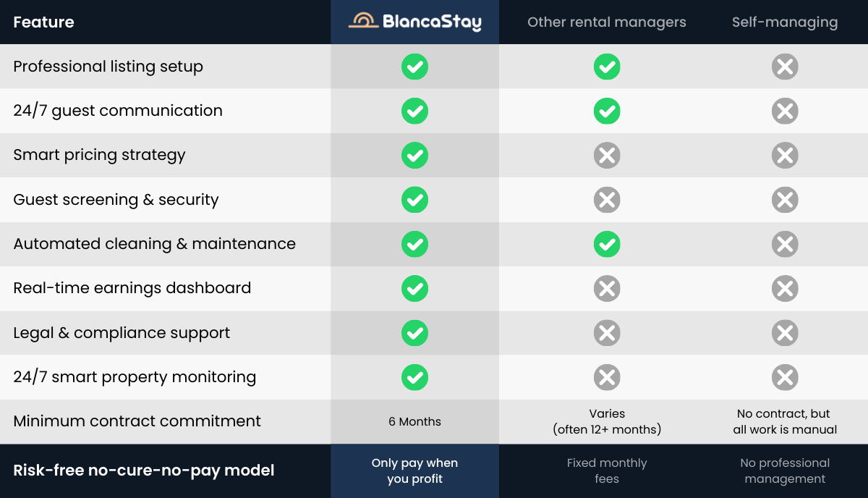The height and width of the screenshot is (498, 868).
Task: Click Other rental managers cross for 24/7 smart property monitoring
Action: tap(607, 377)
